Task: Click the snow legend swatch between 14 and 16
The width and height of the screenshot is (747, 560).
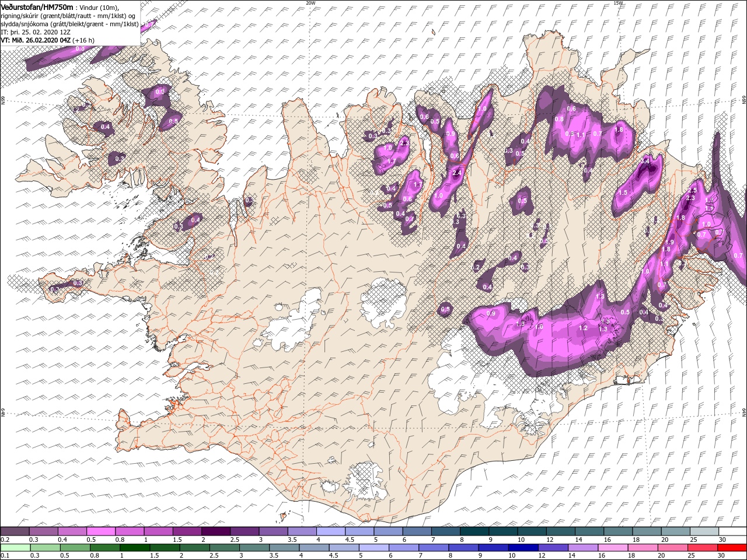Action: click(x=589, y=531)
